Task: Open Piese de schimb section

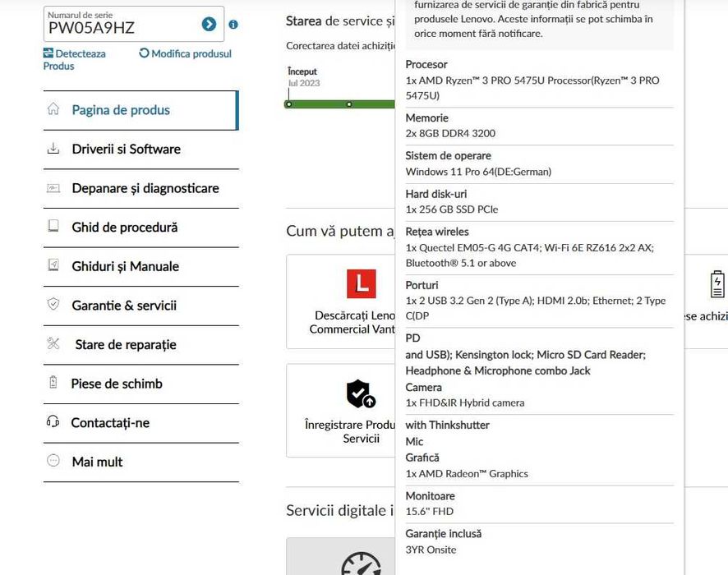Action: pos(117,384)
